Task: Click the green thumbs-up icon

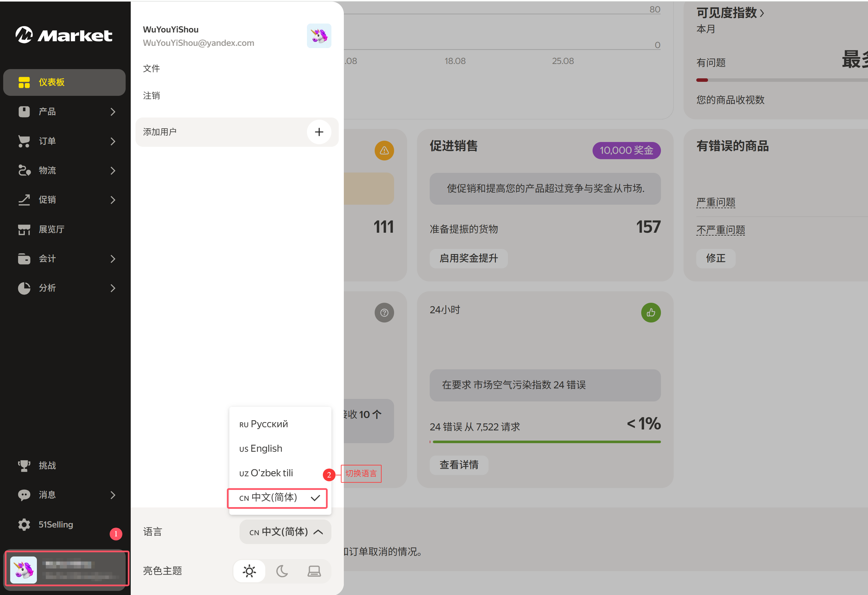Action: click(x=651, y=312)
